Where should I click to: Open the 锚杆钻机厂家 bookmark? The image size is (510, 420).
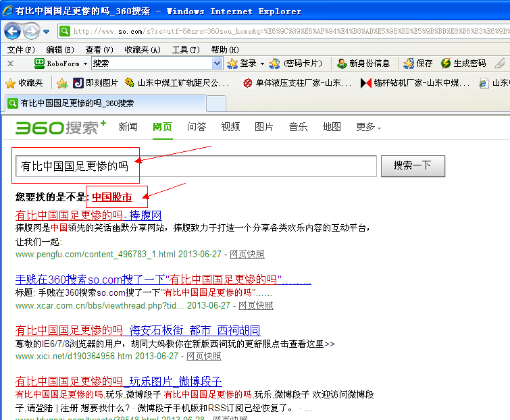point(415,83)
